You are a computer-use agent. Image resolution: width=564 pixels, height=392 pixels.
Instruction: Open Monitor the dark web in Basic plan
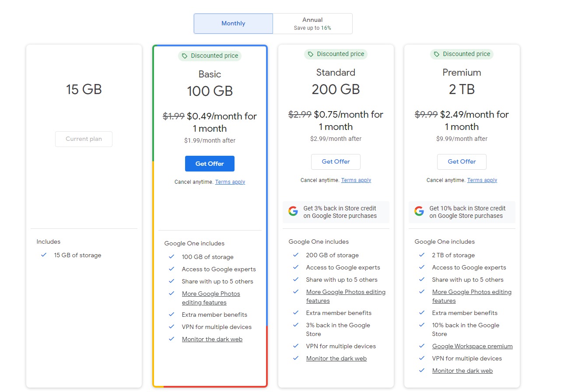pos(212,339)
